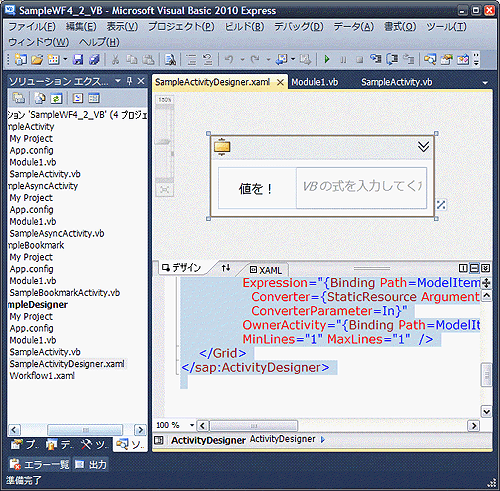Click the fit-to-screen icon below zoom slider

click(164, 190)
